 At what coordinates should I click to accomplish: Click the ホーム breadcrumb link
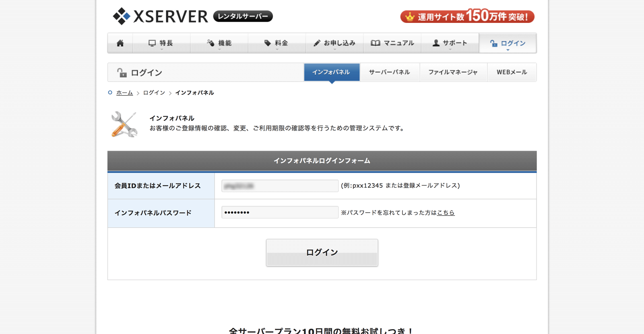[x=124, y=93]
